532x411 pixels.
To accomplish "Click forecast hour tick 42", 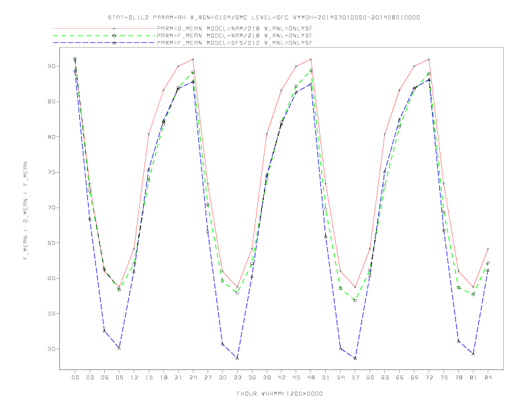I will click(x=281, y=377).
